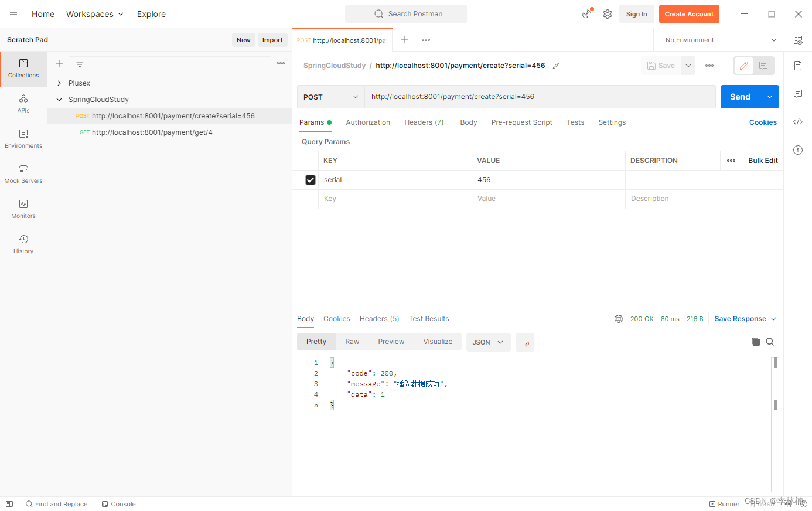This screenshot has height=511, width=812.
Task: Add a new request tab with plus
Action: point(404,40)
